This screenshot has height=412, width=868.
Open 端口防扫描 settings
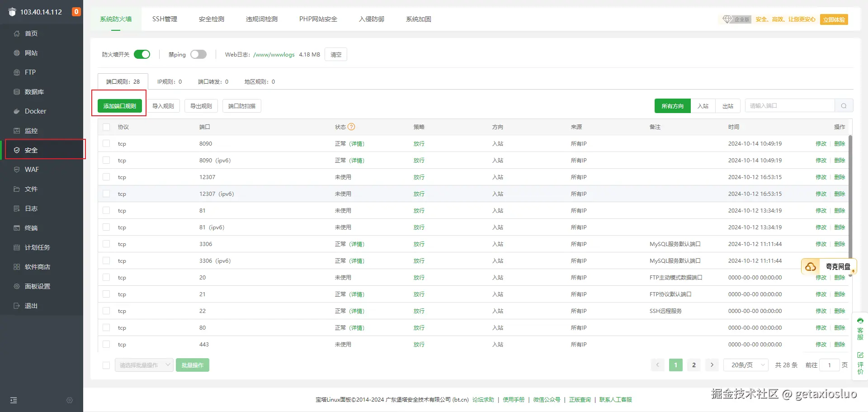pyautogui.click(x=242, y=106)
